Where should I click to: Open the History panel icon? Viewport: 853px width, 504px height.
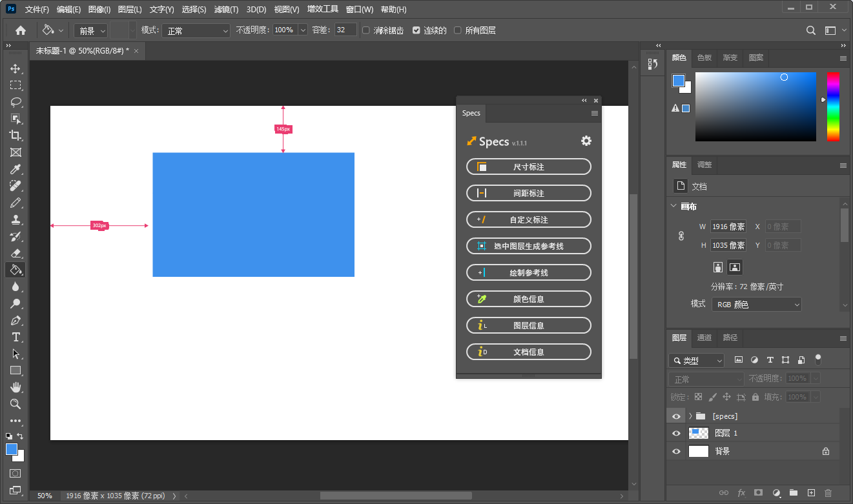click(652, 64)
